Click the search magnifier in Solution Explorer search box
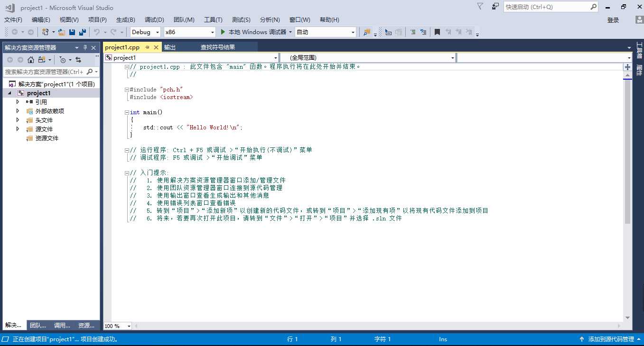This screenshot has width=644, height=346. click(90, 72)
